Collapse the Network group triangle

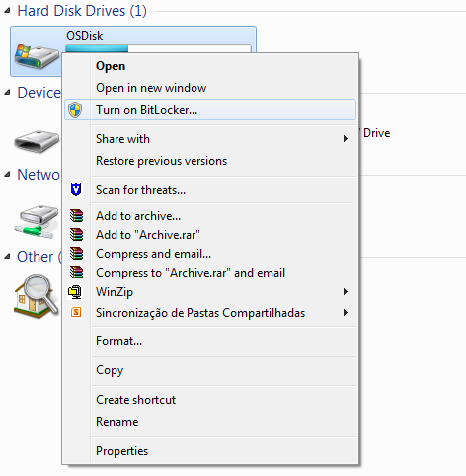[7, 175]
